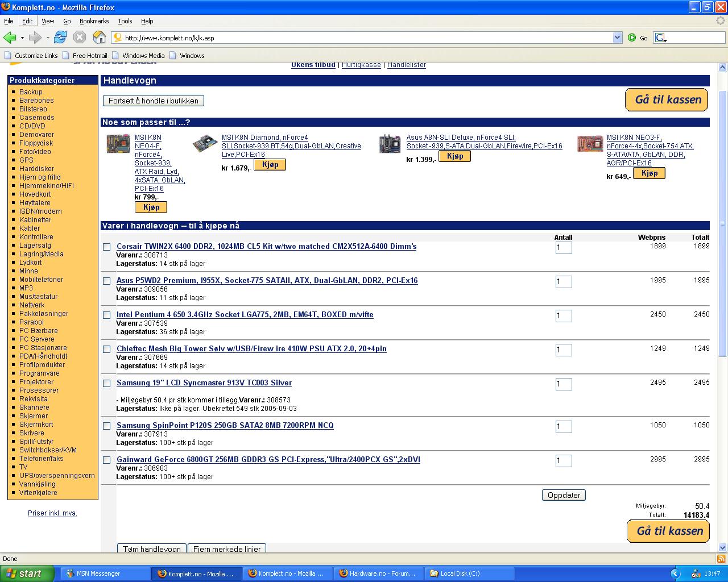Viewport: 728px width, 582px height.
Task: Open the Help menu
Action: (x=147, y=21)
